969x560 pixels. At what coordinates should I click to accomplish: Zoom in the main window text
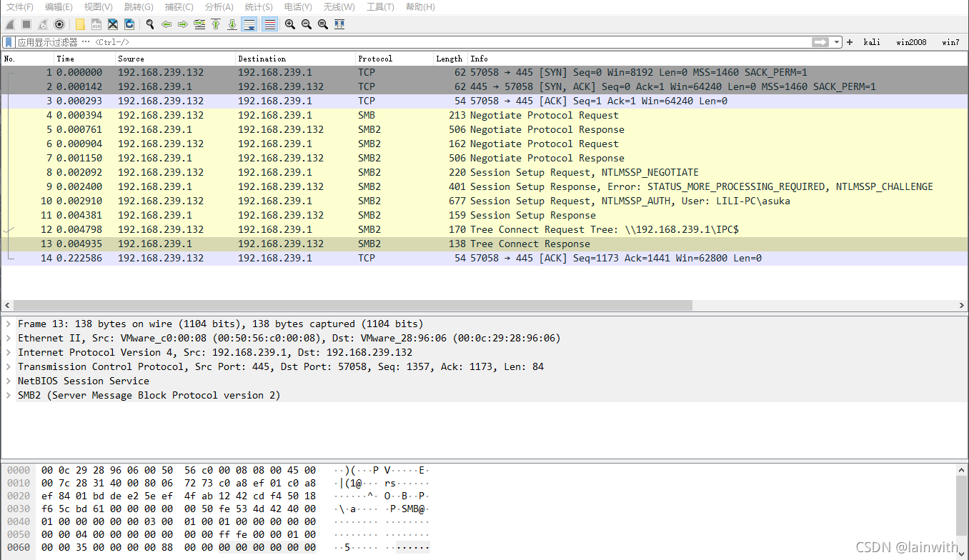290,24
